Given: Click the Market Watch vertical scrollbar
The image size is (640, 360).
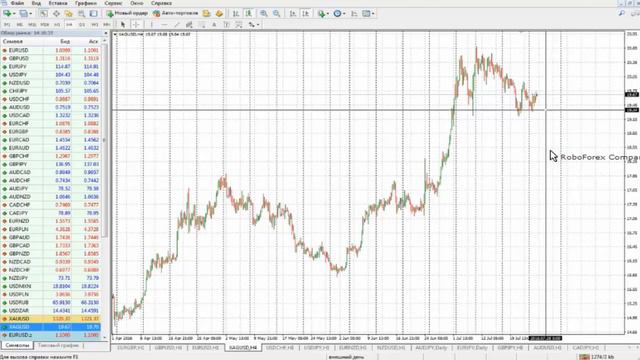Looking at the screenshot, I should (x=105, y=141).
